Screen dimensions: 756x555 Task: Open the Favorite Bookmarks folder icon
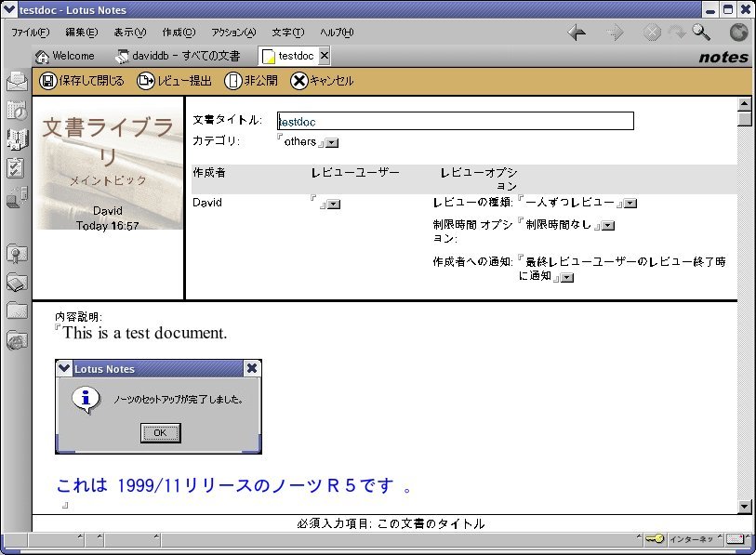pyautogui.click(x=17, y=254)
